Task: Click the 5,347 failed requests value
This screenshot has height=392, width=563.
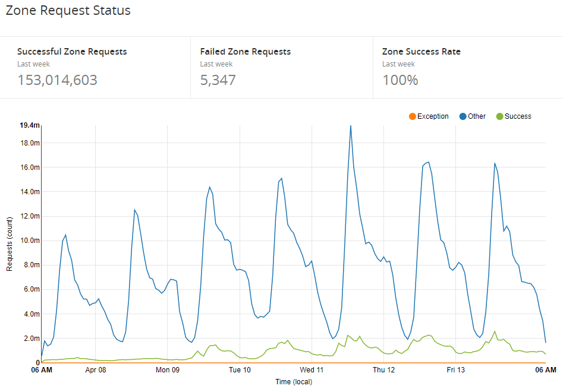Action: tap(218, 80)
